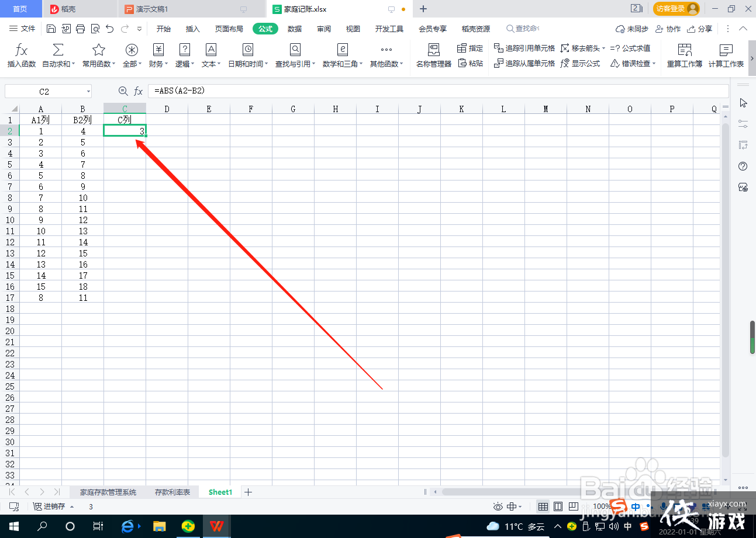Viewport: 756px width, 538px height.
Task: Click the 指定 (Create names) button
Action: [470, 48]
